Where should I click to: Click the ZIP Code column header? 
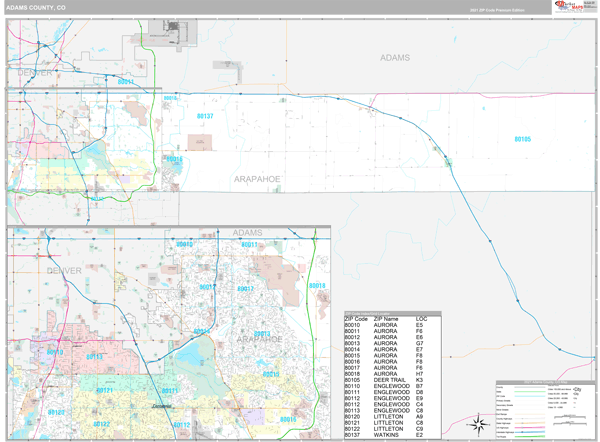pos(356,318)
